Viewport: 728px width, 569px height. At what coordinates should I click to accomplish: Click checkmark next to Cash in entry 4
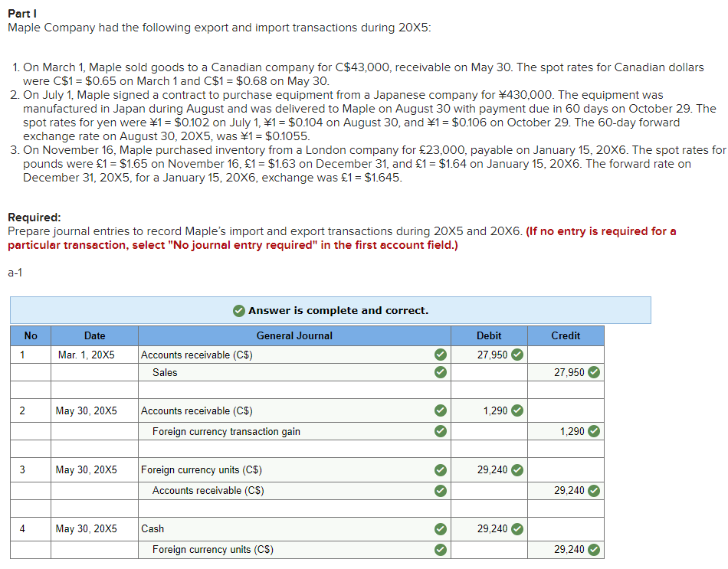point(439,528)
